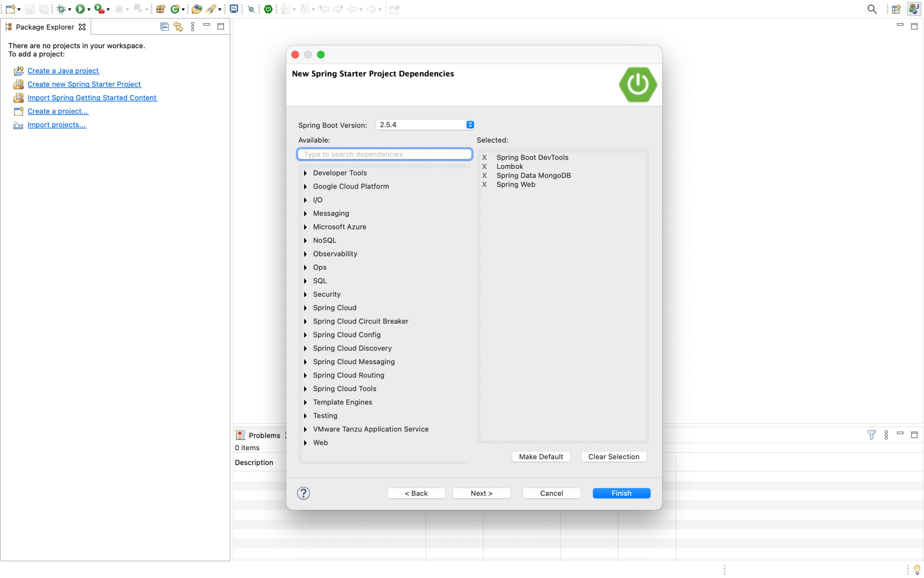Open Package Explorer view menu (three dots)
The width and height of the screenshot is (924, 578).
point(192,27)
